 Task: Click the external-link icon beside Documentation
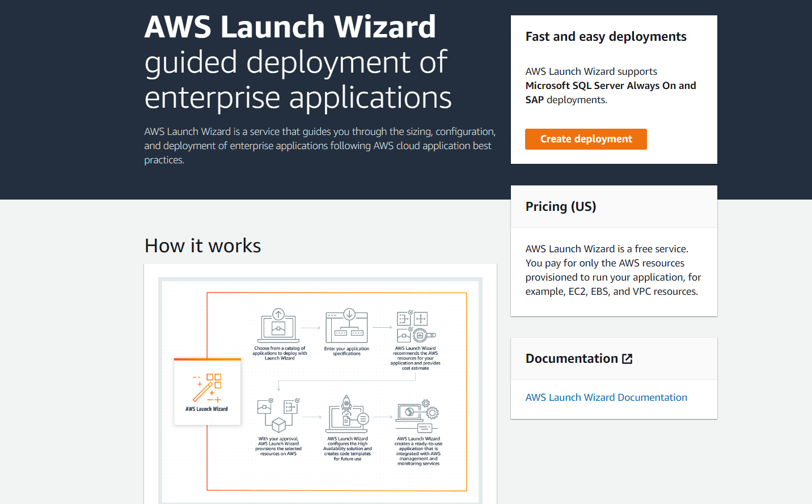[x=627, y=358]
